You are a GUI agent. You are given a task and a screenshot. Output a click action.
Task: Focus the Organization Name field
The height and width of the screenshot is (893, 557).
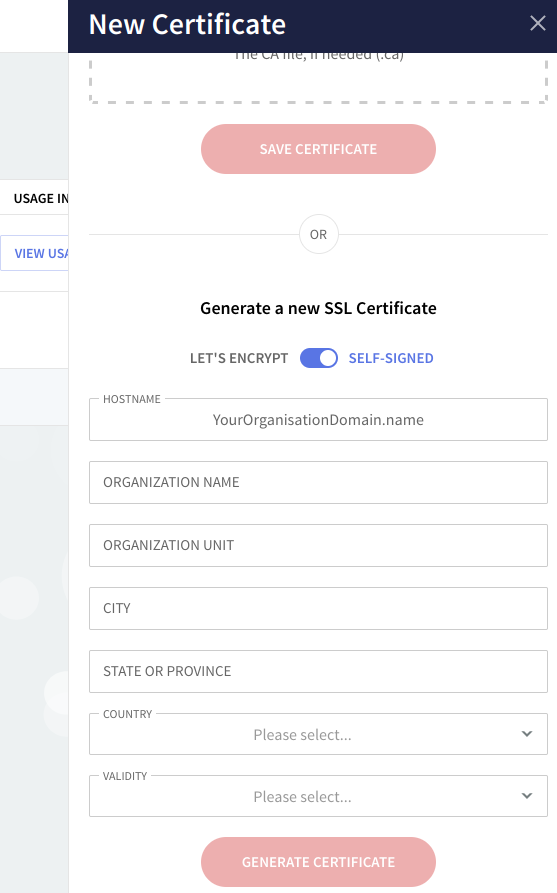(x=318, y=482)
